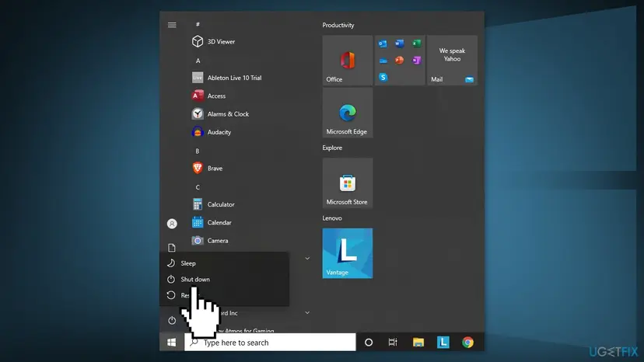Screen dimensions: 644x362
Task: Open Word in Office apps folder tile
Action: tap(400, 44)
